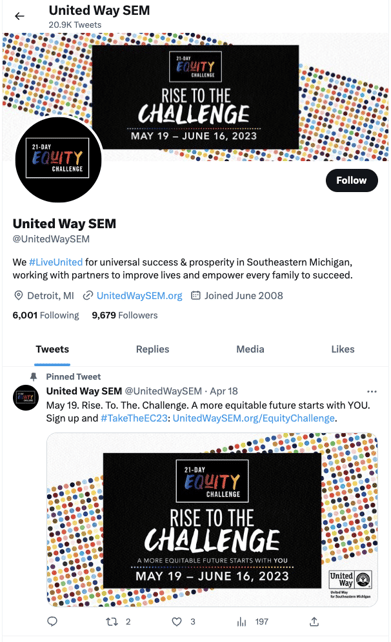Screen dimensions: 391x642
Task: Open UnitedWaySEM.org/EquityChallenge link in tweet
Action: coord(253,418)
